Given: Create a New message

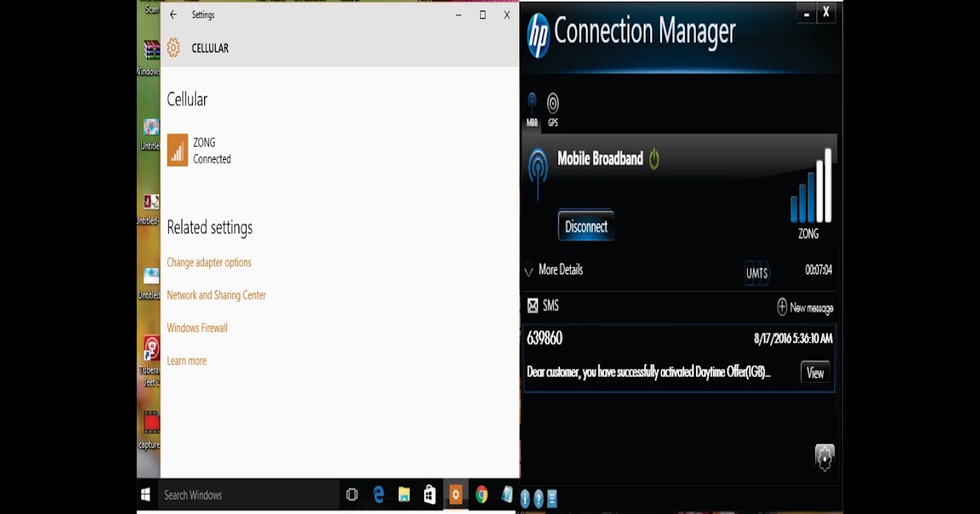Looking at the screenshot, I should click(805, 308).
